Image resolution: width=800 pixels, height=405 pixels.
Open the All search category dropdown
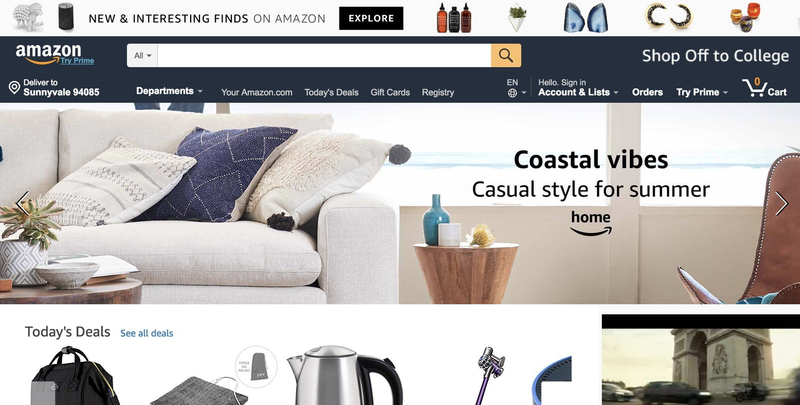click(142, 56)
